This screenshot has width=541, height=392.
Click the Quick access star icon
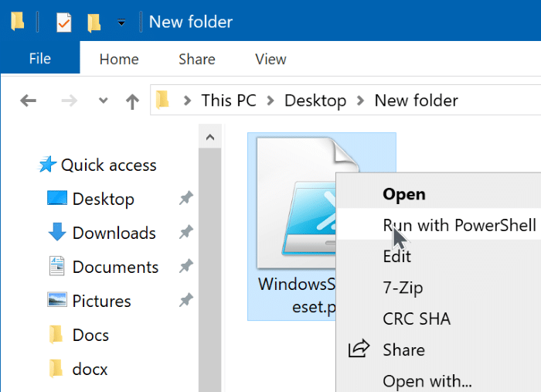coord(47,164)
